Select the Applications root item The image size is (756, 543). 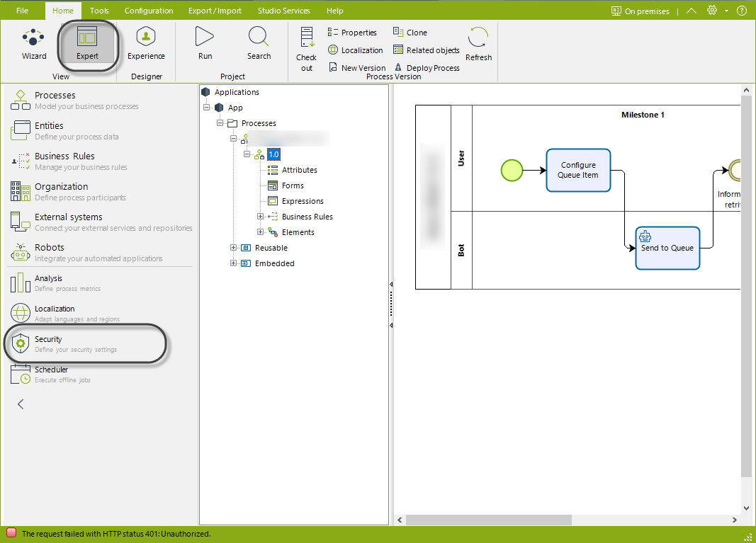click(236, 92)
